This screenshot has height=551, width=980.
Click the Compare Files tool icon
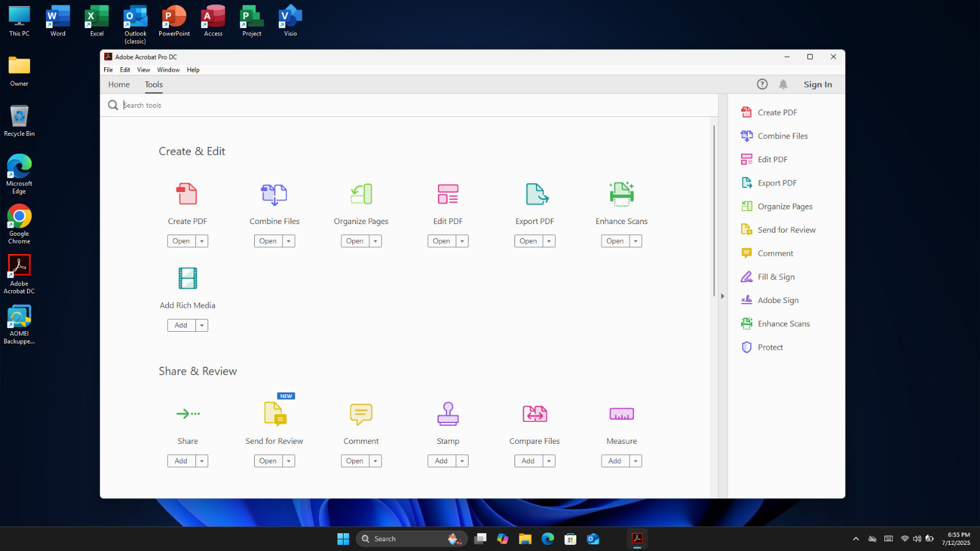coord(535,414)
